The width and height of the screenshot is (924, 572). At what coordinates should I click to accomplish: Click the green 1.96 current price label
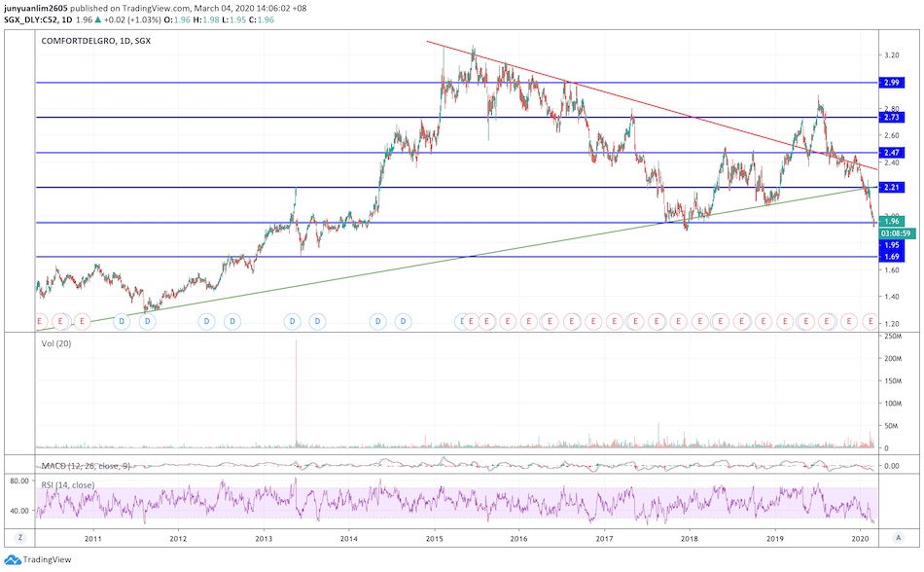[x=892, y=222]
